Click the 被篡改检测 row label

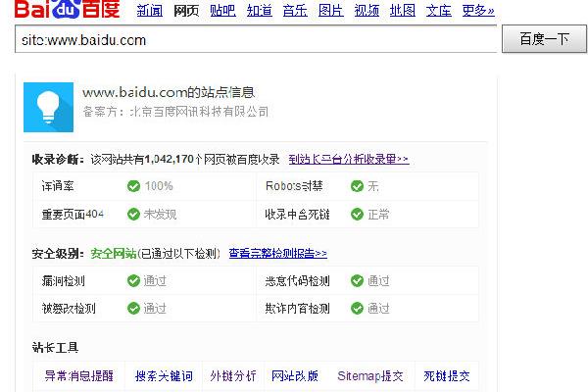point(69,309)
